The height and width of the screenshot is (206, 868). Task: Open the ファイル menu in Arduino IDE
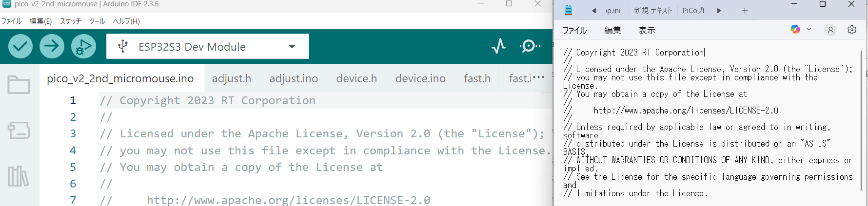click(11, 21)
